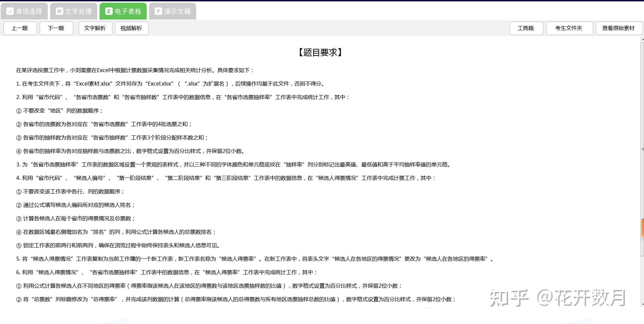Click the line starting "4. 利用“省市代码”"
Screen dimensions: 644x324
coord(226,178)
